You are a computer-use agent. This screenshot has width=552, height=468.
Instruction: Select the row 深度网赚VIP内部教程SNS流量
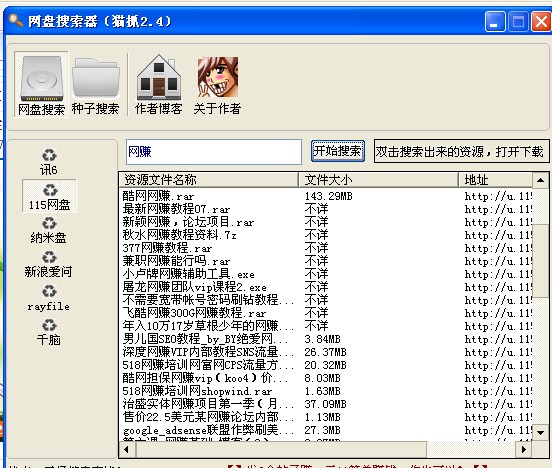pos(326,352)
